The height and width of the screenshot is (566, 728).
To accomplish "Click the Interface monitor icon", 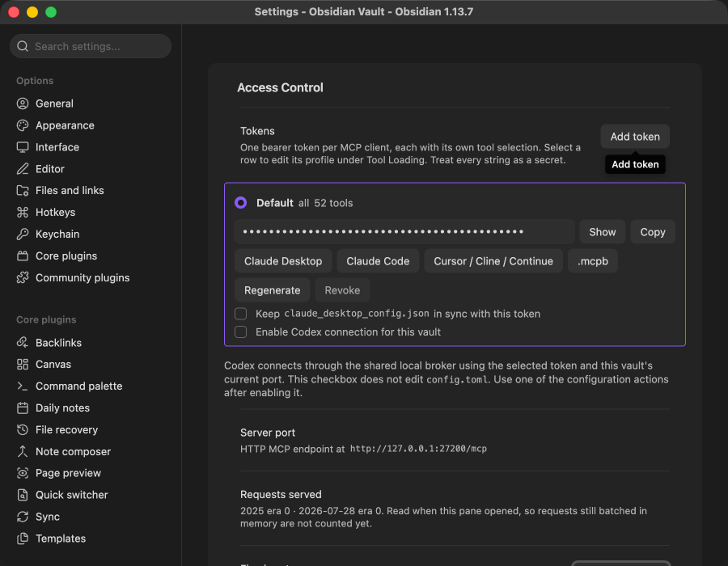I will (23, 147).
